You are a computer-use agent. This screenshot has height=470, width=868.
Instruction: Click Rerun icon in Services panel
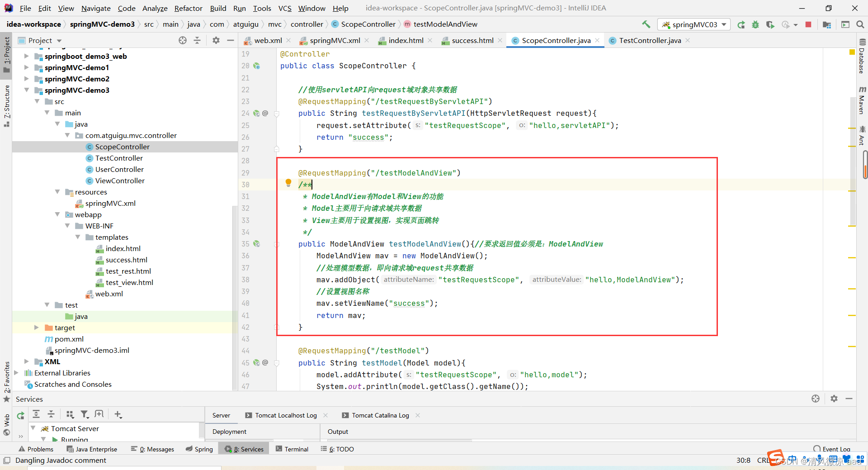point(20,415)
